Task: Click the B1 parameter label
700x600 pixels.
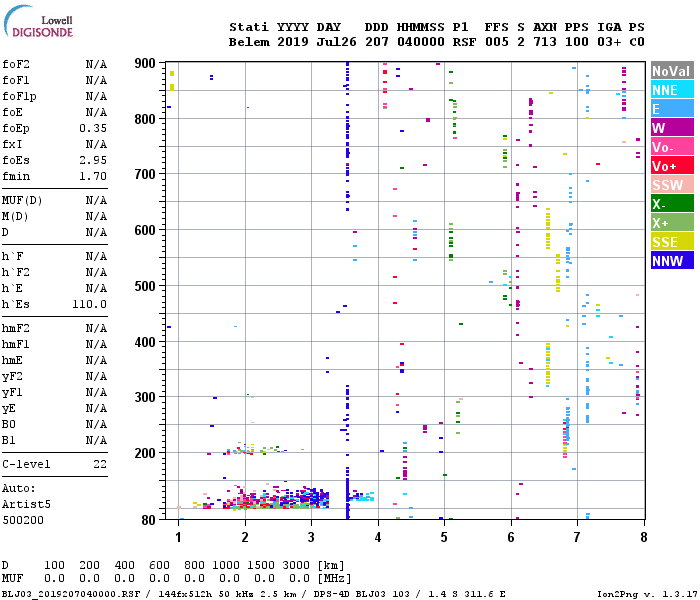Action: pos(8,441)
